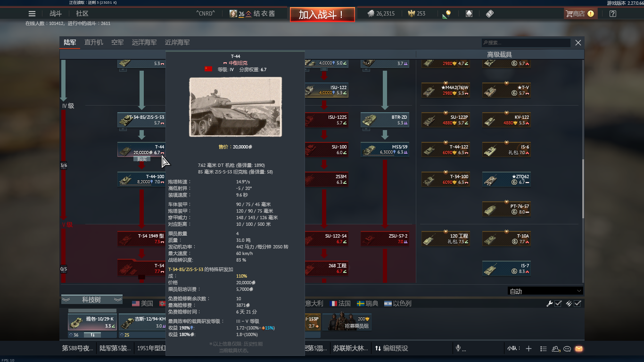Select premium ★M4A2(76)W vehicle
The width and height of the screenshot is (644, 362).
click(446, 90)
